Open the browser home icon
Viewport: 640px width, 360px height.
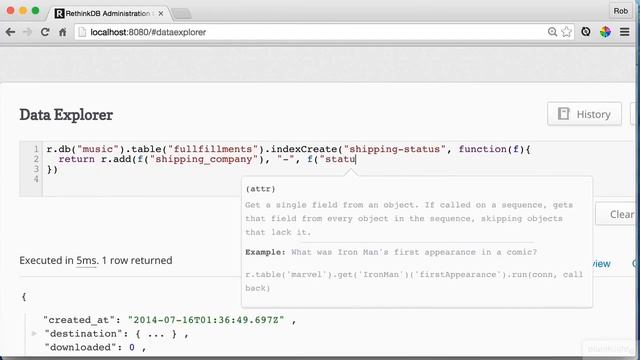tap(62, 32)
